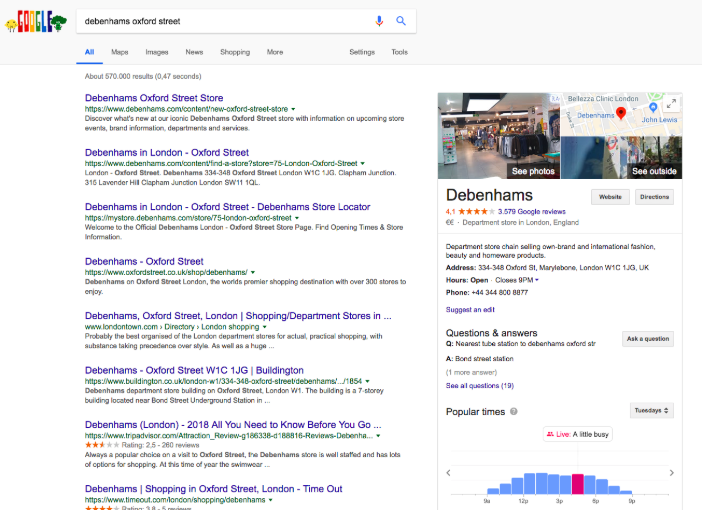Open the search Tools option
This screenshot has height=514, width=703.
point(399,52)
